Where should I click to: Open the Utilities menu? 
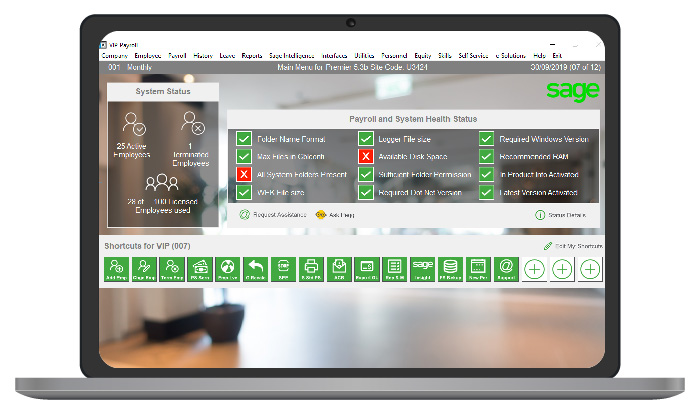[x=364, y=56]
